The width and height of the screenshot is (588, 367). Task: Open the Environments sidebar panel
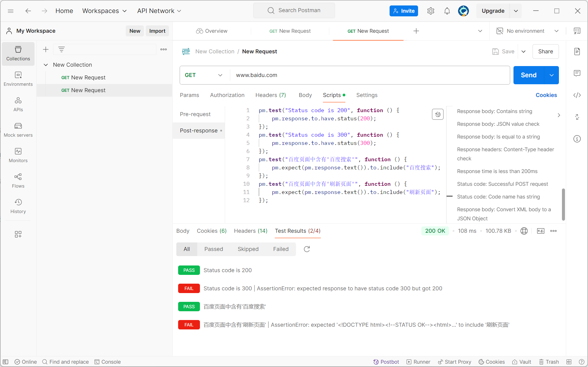18,79
